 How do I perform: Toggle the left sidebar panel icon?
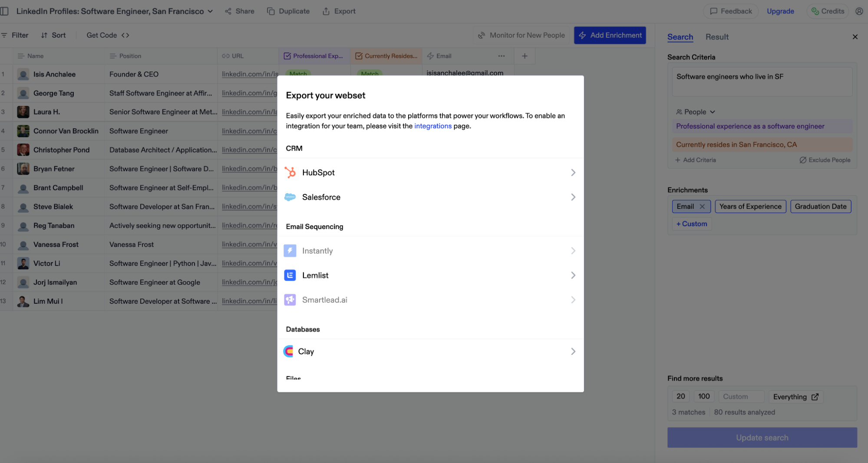coord(4,11)
